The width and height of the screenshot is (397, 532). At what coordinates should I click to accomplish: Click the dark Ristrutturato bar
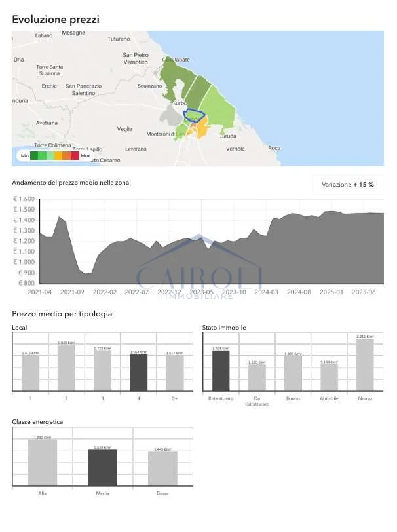tap(221, 371)
